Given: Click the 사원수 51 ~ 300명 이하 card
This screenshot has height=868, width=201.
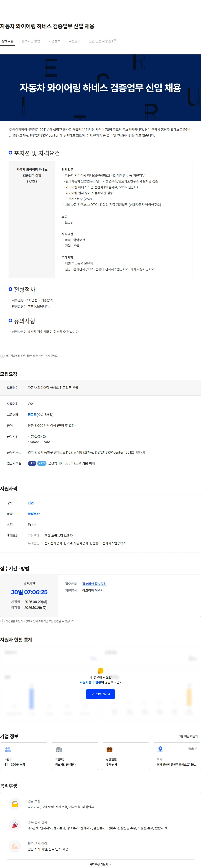Looking at the screenshot, I should tap(24, 756).
